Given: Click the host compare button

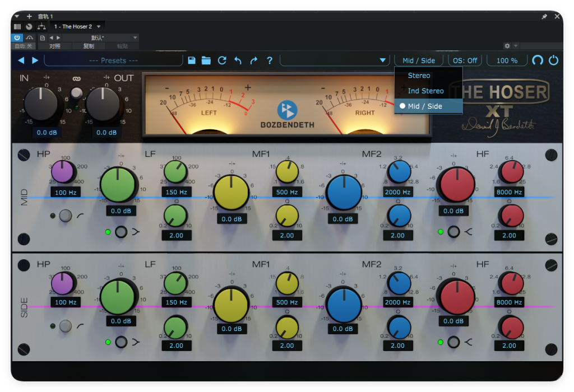Looking at the screenshot, I should pos(54,46).
